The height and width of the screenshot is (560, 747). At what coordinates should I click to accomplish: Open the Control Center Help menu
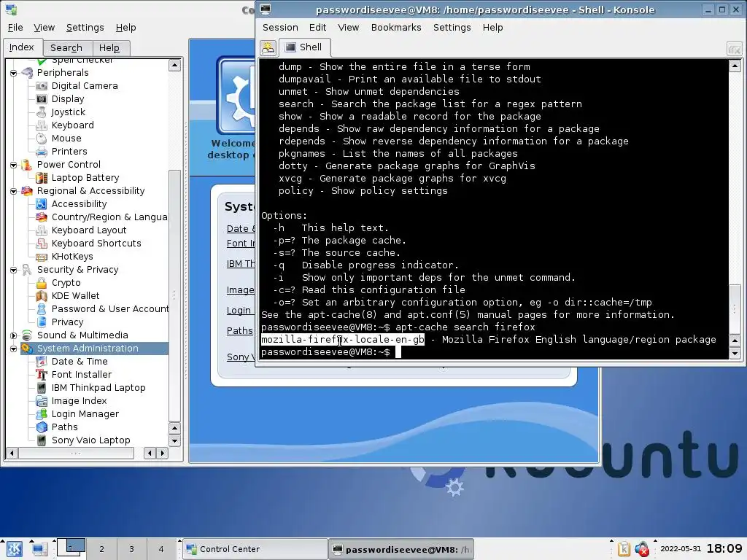click(x=125, y=28)
